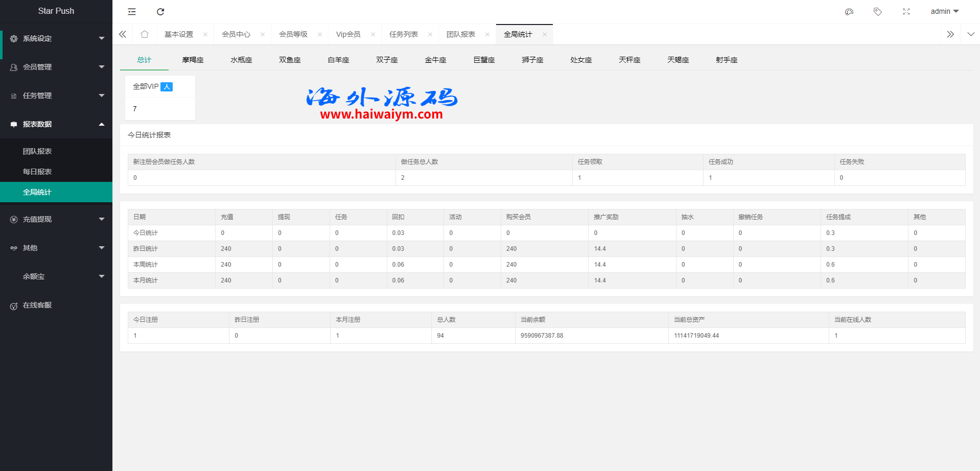Expand the 充值提现 sidebar menu
Screen dimensions: 980x471
coord(56,219)
